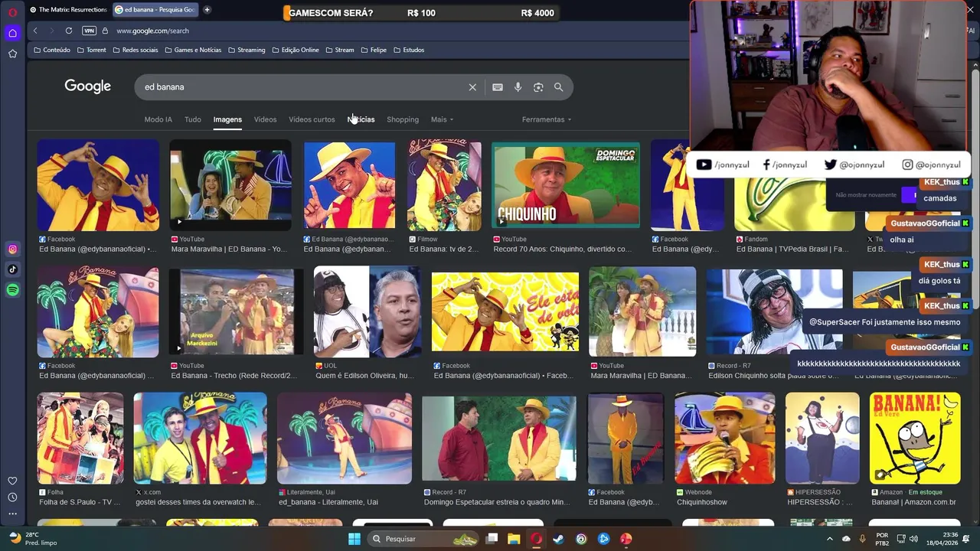
Task: Switch to the Modo IA tab
Action: click(x=158, y=119)
